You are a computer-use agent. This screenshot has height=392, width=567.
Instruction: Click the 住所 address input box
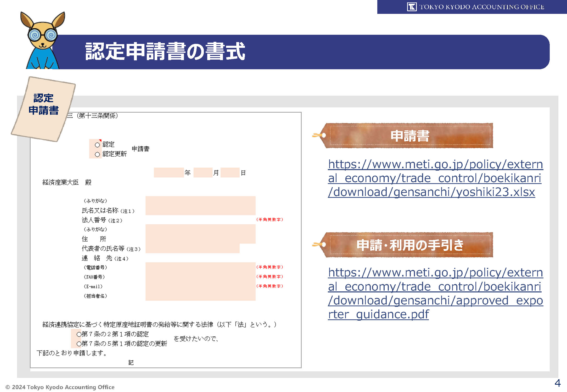200,234
